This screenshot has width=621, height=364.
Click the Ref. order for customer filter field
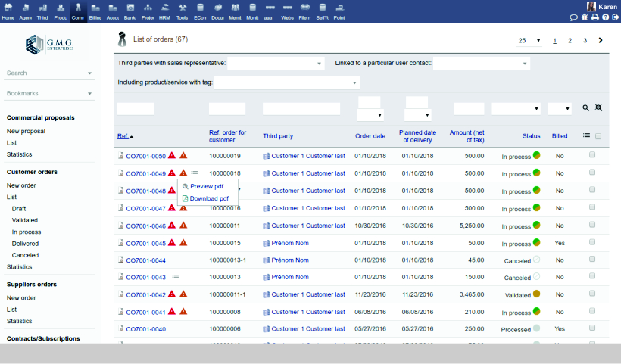pyautogui.click(x=227, y=109)
